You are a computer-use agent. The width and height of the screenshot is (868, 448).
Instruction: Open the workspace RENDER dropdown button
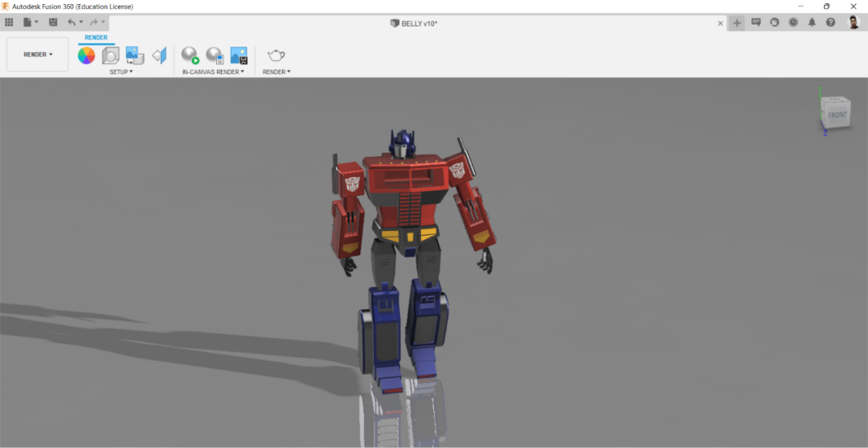tap(38, 54)
